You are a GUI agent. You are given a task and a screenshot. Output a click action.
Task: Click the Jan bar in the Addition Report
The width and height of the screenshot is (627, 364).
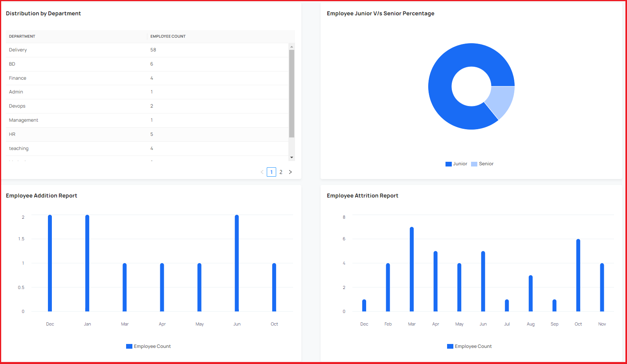point(87,263)
